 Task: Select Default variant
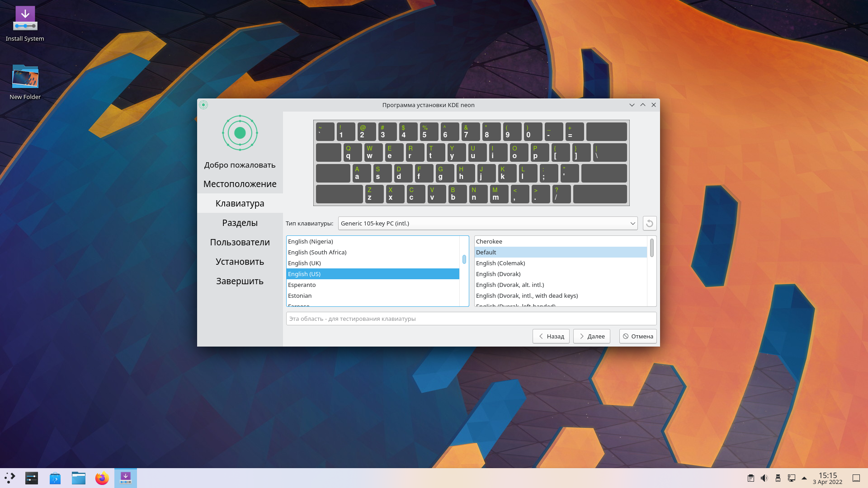[x=561, y=252]
